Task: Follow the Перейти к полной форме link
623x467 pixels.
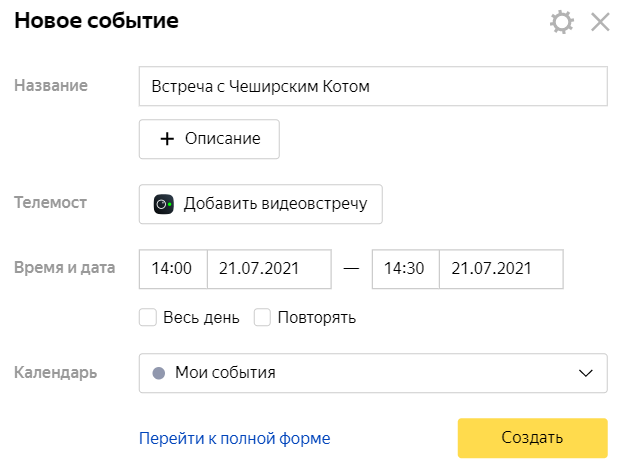Action: 234,438
